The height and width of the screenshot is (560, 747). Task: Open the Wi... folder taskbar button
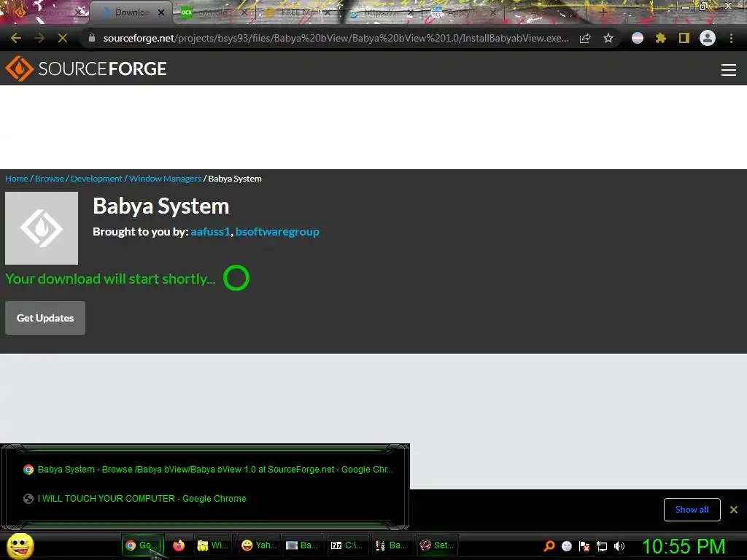212,545
